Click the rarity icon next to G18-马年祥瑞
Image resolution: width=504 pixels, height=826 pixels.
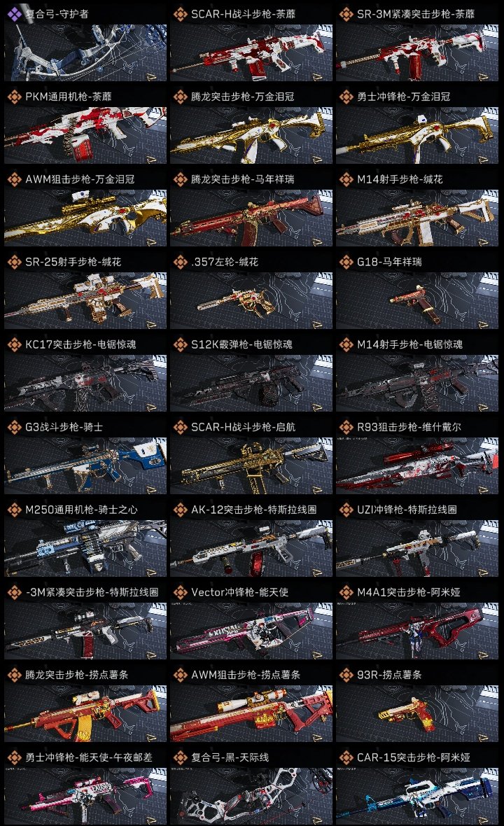(x=346, y=262)
